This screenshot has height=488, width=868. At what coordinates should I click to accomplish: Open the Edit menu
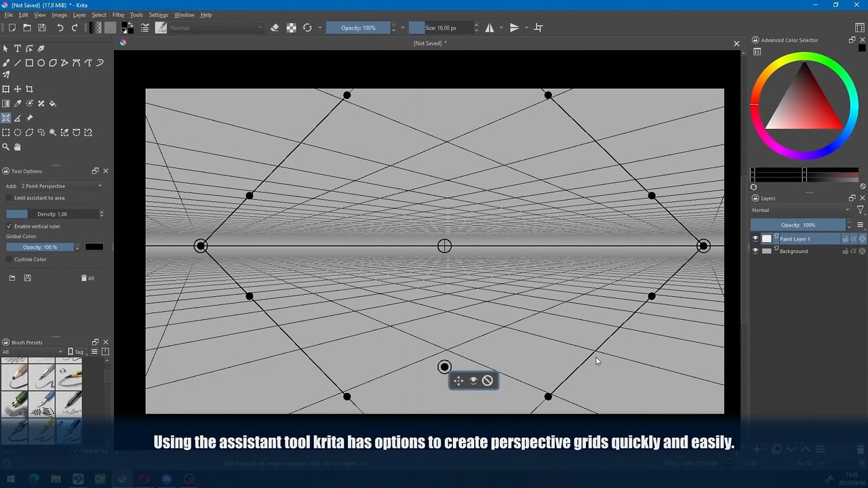point(24,15)
